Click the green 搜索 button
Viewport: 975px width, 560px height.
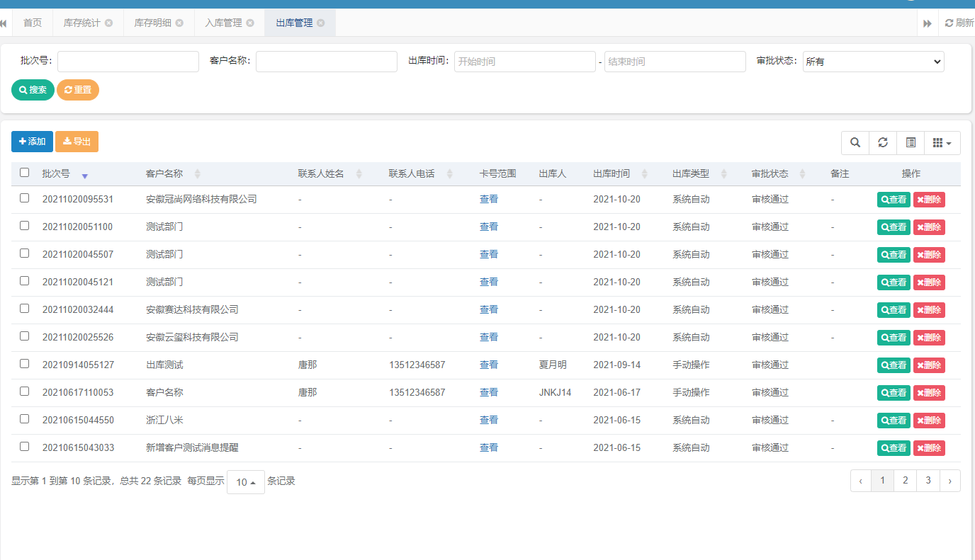coord(33,90)
